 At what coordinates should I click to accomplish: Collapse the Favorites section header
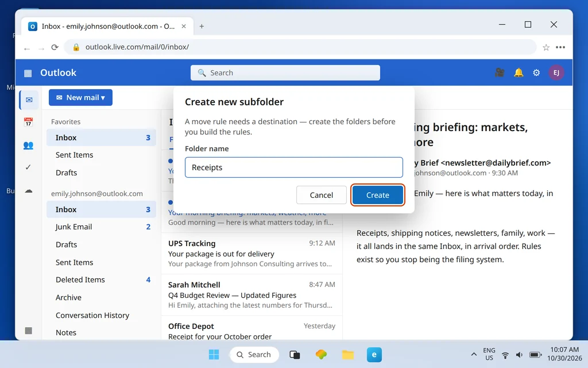pyautogui.click(x=65, y=122)
